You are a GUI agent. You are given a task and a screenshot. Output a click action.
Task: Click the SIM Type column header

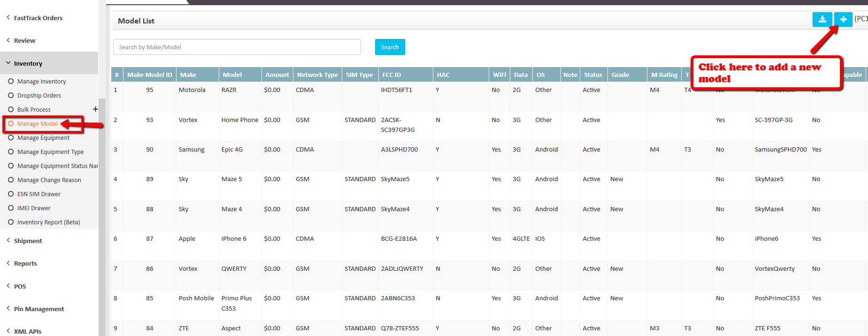[x=360, y=75]
